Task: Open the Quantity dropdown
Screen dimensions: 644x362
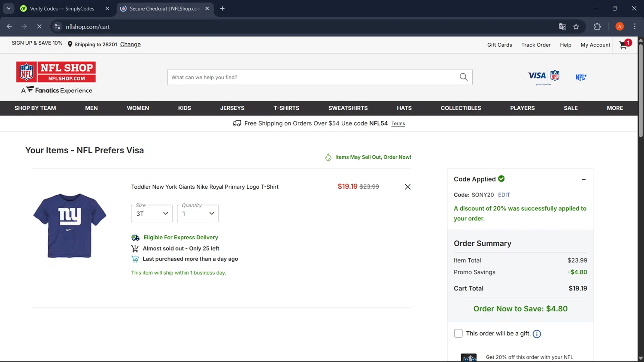Action: click(198, 214)
